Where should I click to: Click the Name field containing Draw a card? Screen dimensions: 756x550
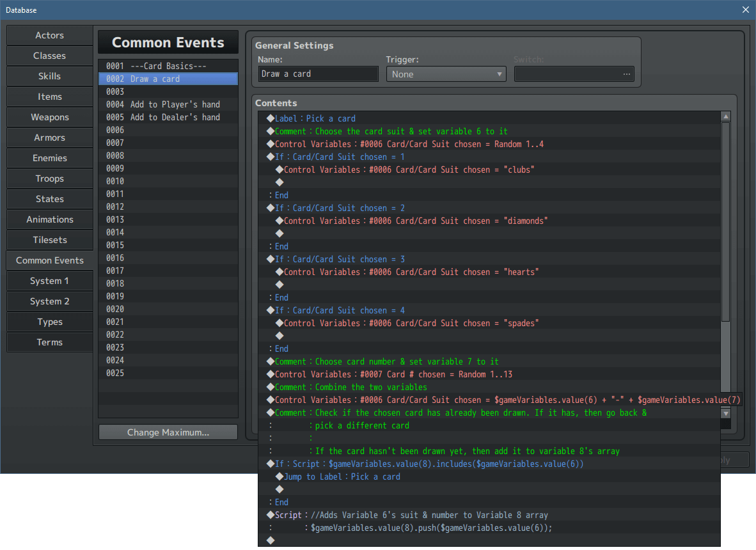pos(318,74)
